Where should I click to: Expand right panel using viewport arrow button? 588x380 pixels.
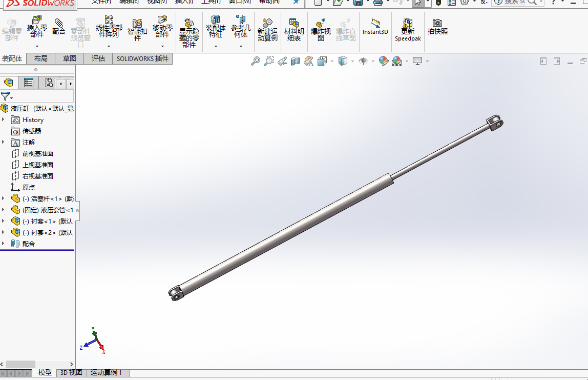pyautogui.click(x=557, y=61)
